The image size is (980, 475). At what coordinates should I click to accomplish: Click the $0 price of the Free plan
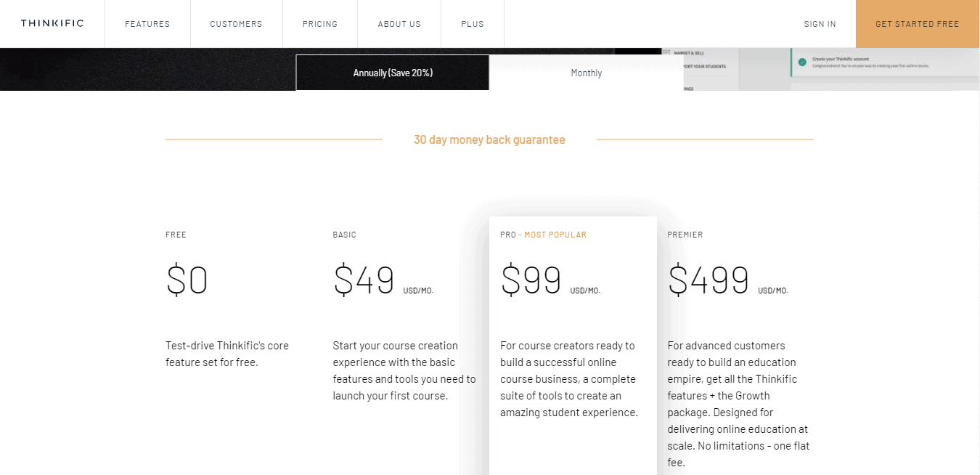click(x=187, y=280)
